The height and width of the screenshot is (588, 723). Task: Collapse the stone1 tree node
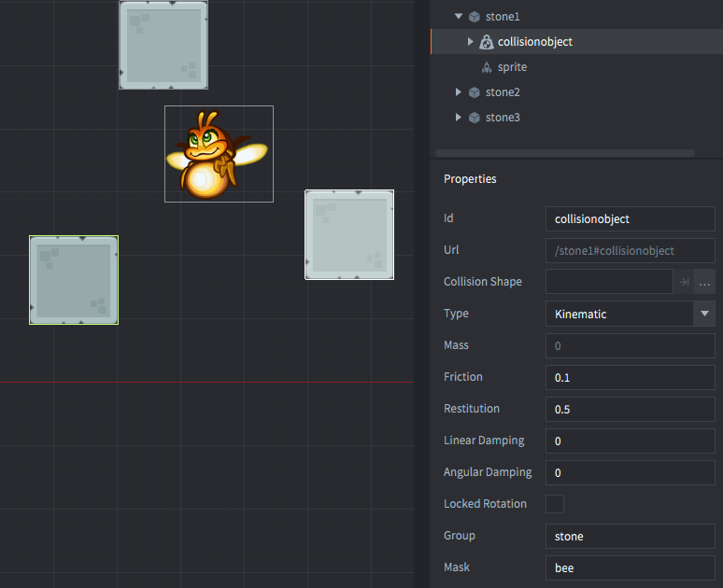pyautogui.click(x=459, y=16)
